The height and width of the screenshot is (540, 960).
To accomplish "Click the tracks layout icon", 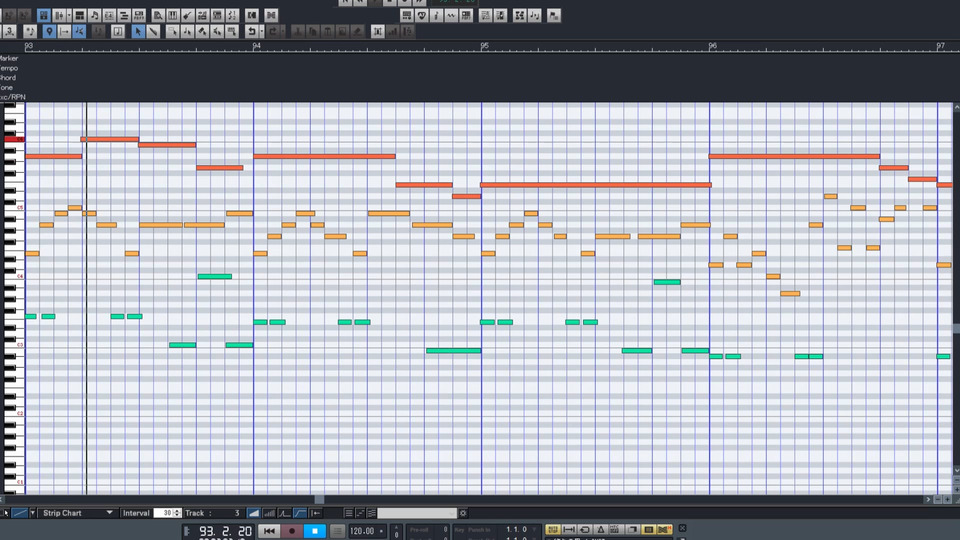I will [x=79, y=15].
